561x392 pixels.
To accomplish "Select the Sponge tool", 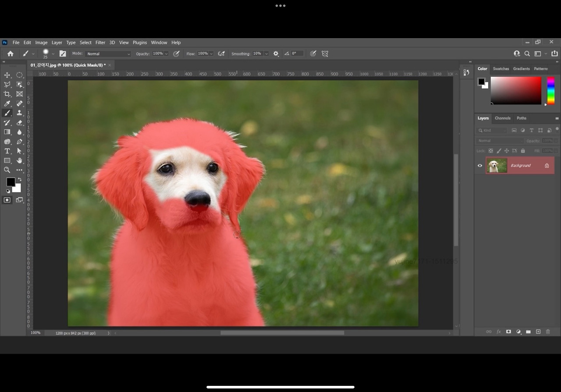I will tap(7, 142).
